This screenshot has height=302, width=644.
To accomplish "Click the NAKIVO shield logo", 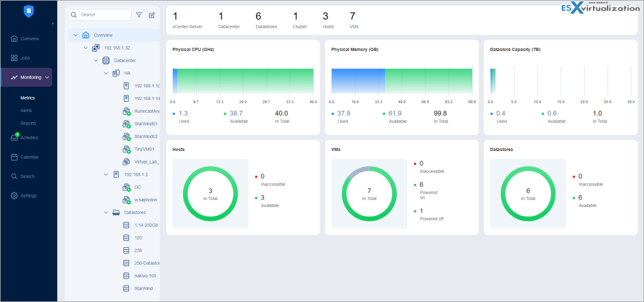I will point(28,11).
